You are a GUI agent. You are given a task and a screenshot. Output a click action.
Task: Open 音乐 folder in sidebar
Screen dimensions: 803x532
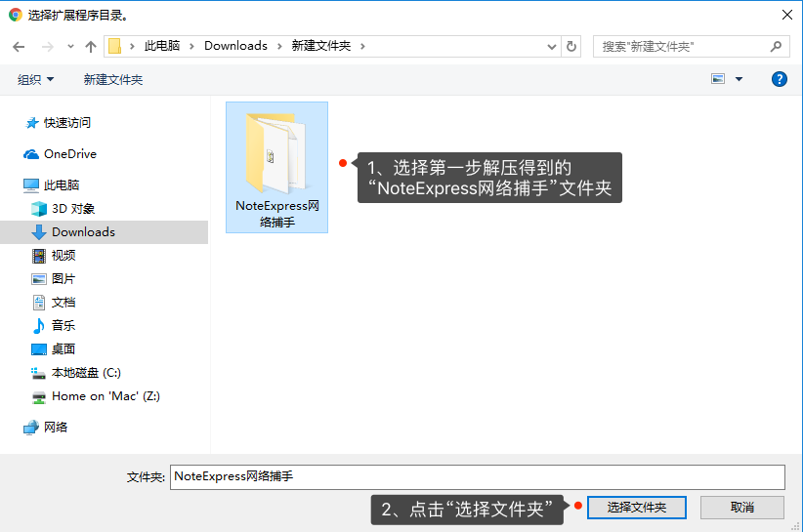pos(54,326)
